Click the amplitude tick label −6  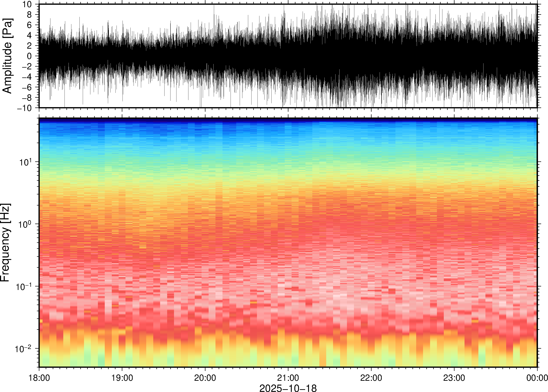click(x=27, y=87)
